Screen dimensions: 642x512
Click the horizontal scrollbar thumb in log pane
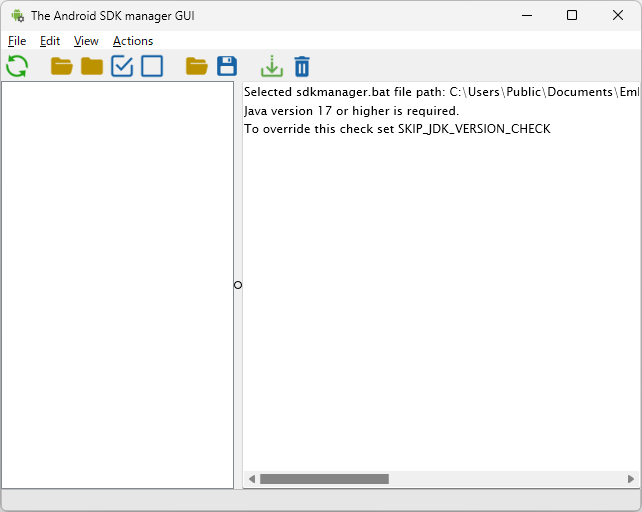pyautogui.click(x=324, y=479)
